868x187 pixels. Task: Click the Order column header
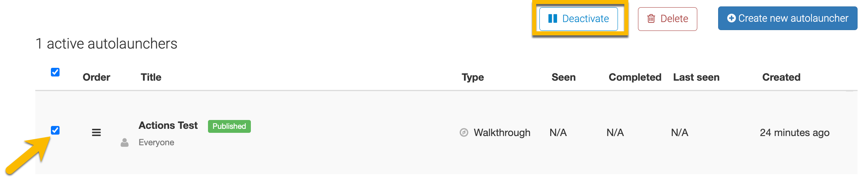click(96, 77)
